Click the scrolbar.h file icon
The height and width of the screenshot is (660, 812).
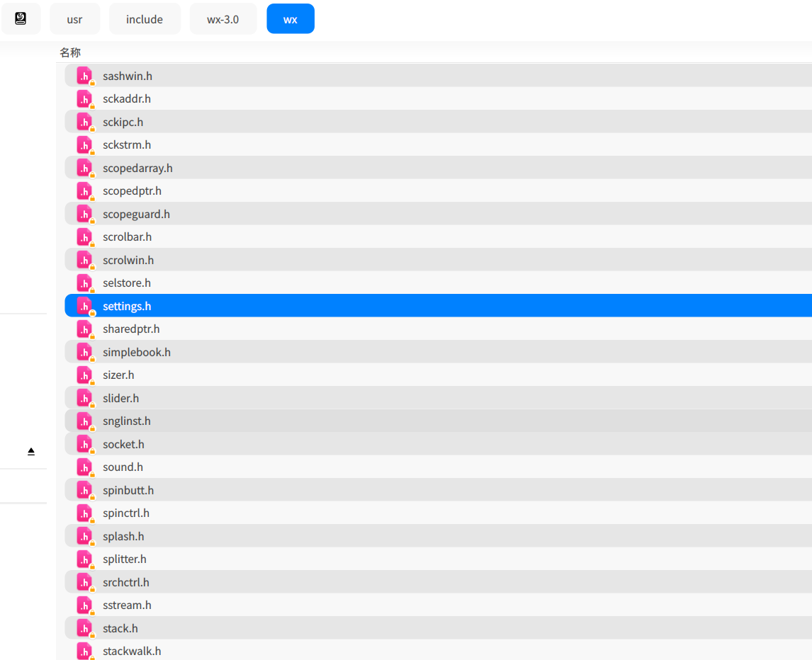point(85,237)
